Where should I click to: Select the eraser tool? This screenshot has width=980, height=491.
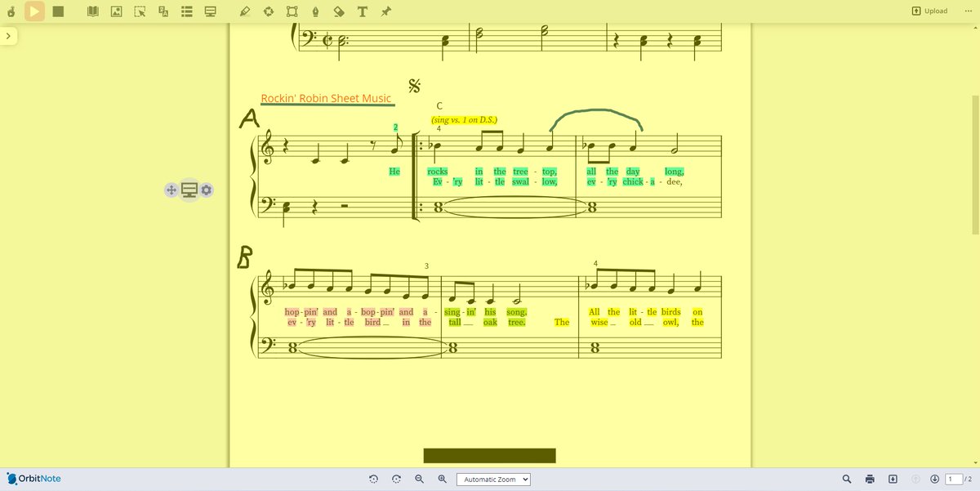(x=336, y=11)
